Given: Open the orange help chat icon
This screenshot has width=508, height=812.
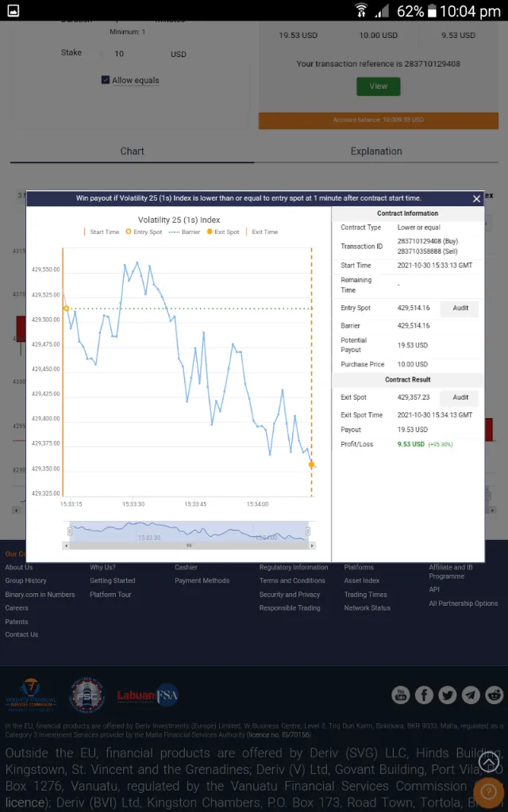Looking at the screenshot, I should [489, 792].
